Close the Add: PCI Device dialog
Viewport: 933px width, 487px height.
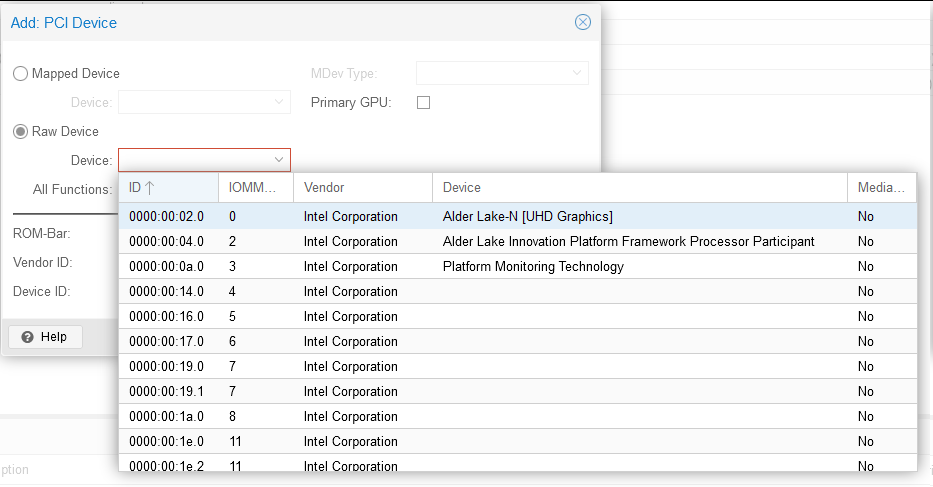(583, 23)
